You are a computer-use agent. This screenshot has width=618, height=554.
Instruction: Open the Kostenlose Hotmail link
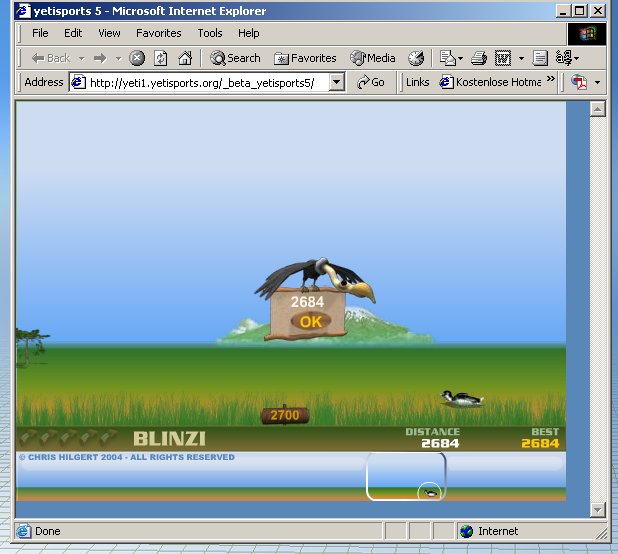click(x=490, y=82)
